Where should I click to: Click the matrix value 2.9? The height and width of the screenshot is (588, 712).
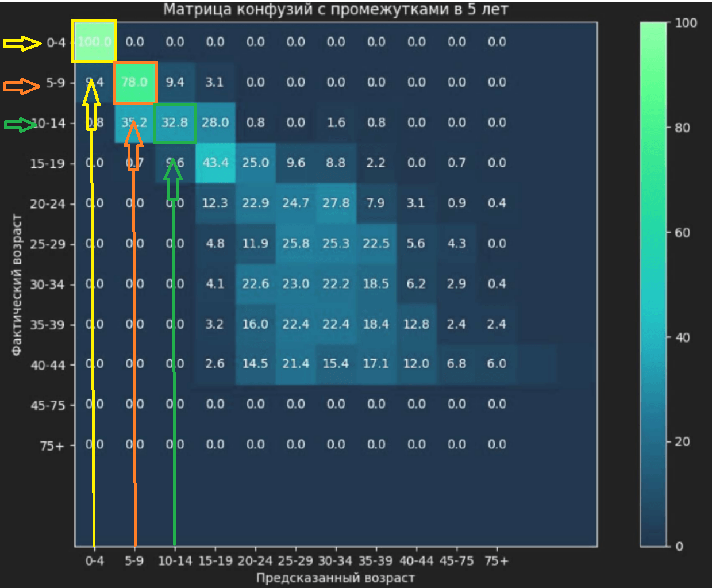[x=456, y=283]
